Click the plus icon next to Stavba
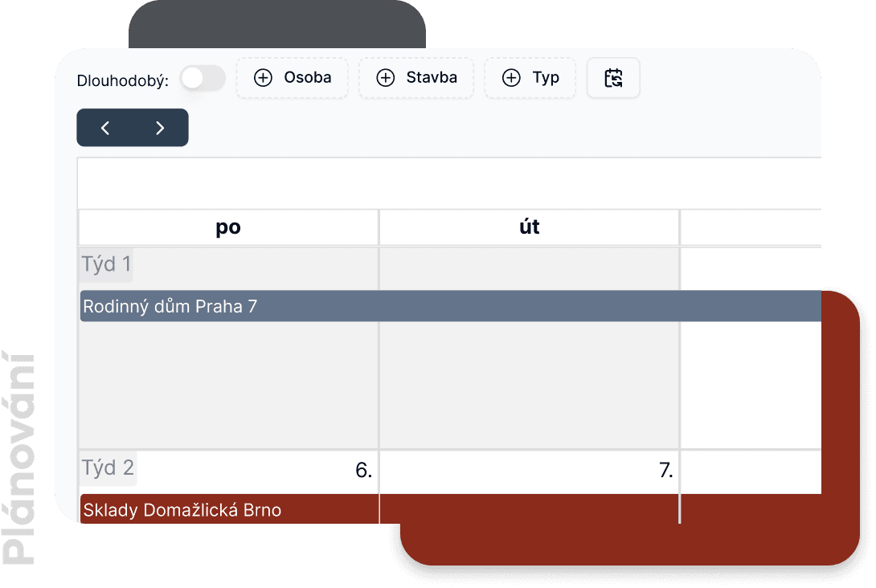876x588 pixels. pos(386,78)
